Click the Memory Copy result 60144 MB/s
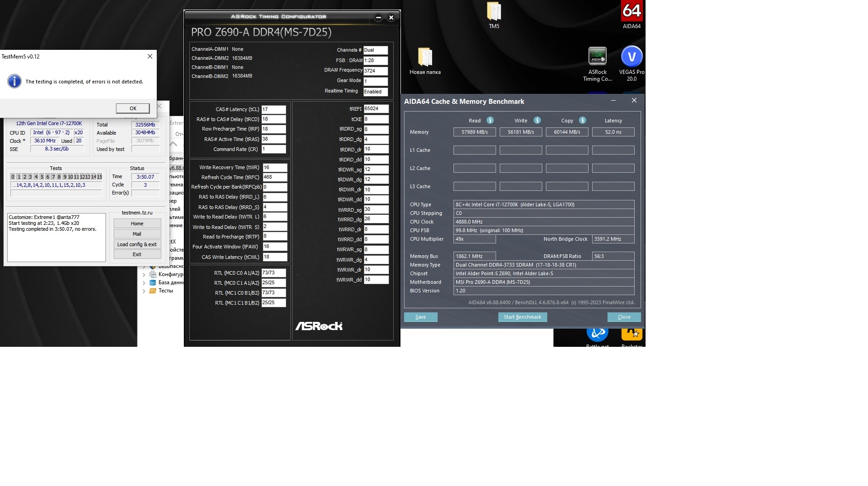The height and width of the screenshot is (486, 868). point(567,132)
